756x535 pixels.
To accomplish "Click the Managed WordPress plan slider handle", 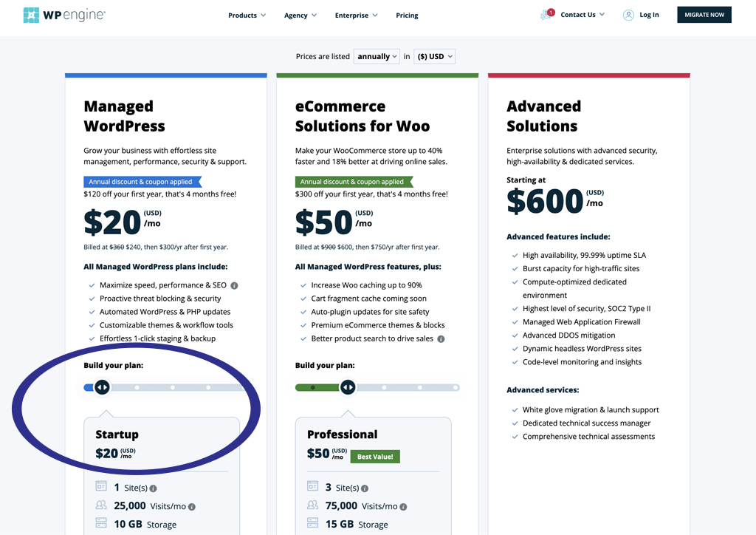I will (x=102, y=387).
